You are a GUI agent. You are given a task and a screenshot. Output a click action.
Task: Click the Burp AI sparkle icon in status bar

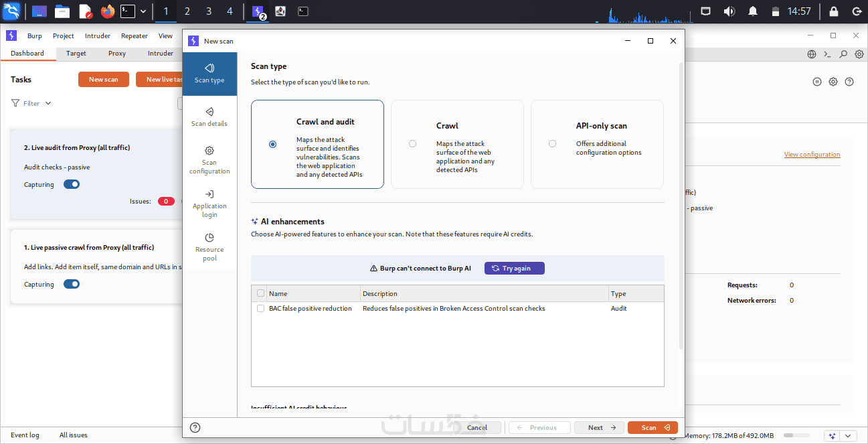[833, 435]
